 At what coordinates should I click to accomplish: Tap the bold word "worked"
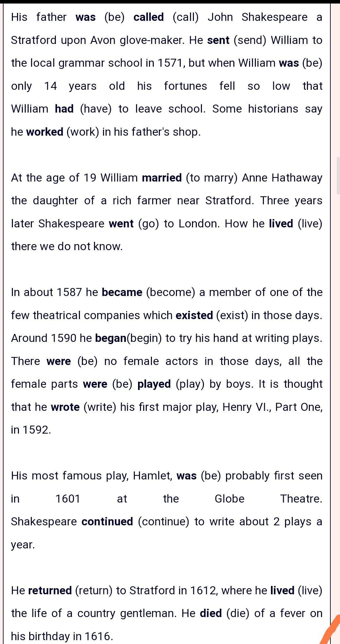coord(45,132)
